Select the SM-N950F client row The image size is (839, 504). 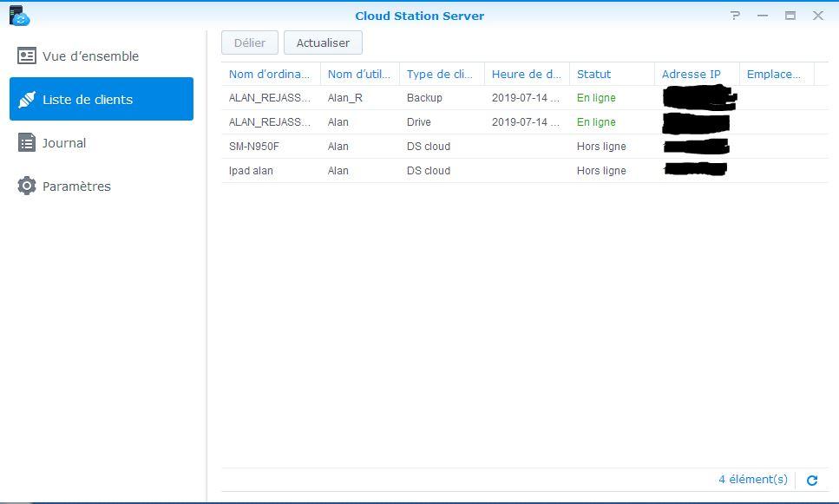(x=524, y=146)
